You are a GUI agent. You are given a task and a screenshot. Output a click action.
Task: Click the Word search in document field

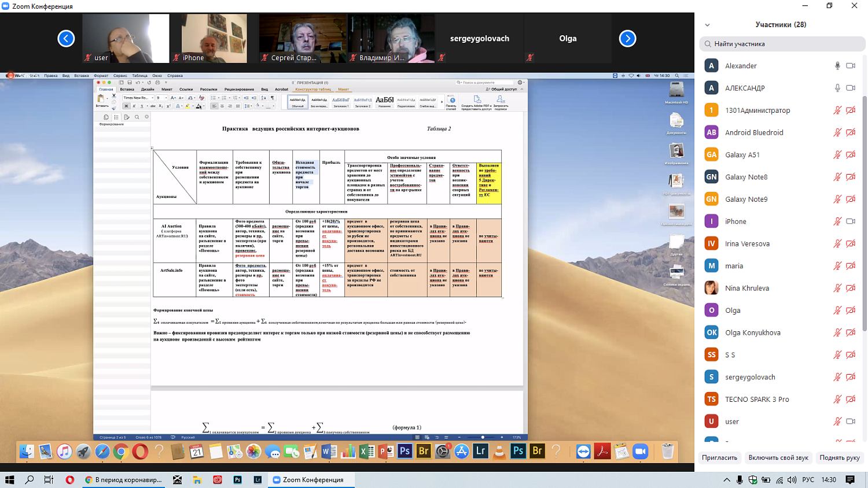(x=485, y=83)
